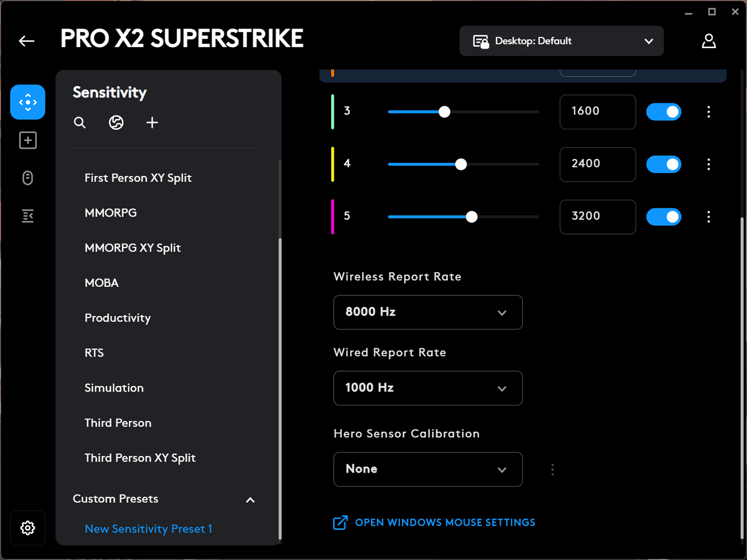Image resolution: width=747 pixels, height=560 pixels.
Task: Add a new sensitivity preset with plus icon
Action: coord(152,122)
